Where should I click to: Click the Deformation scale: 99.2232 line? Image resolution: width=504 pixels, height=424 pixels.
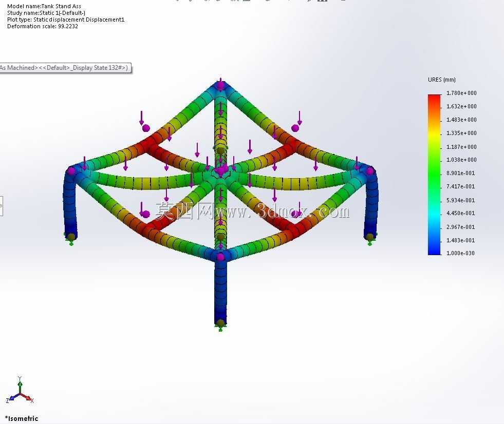coord(43,26)
